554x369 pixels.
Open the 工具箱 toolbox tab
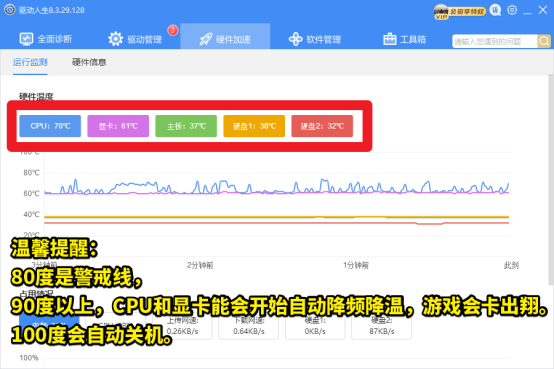(404, 39)
